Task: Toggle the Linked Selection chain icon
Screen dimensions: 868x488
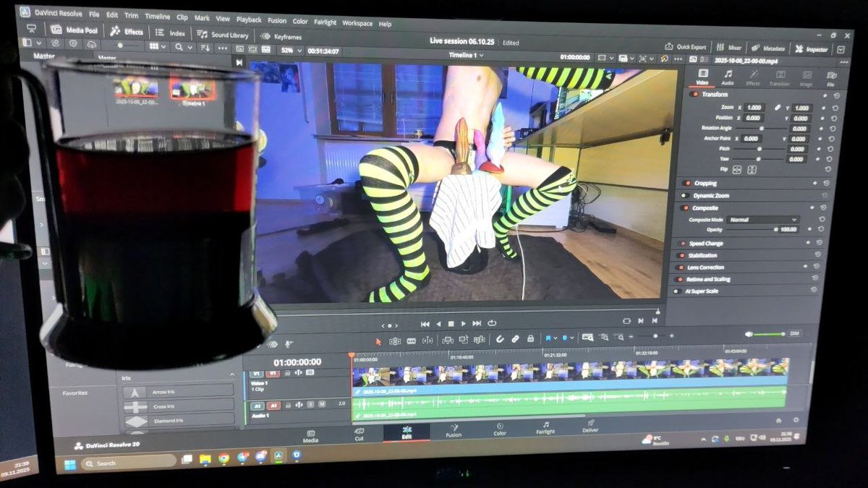Action: [x=515, y=338]
